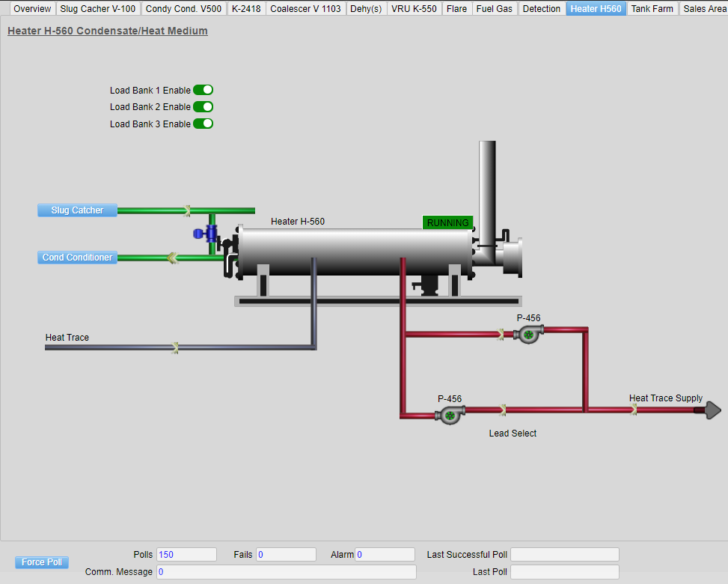This screenshot has width=728, height=584.
Task: Open the Sales Area tab
Action: point(705,8)
